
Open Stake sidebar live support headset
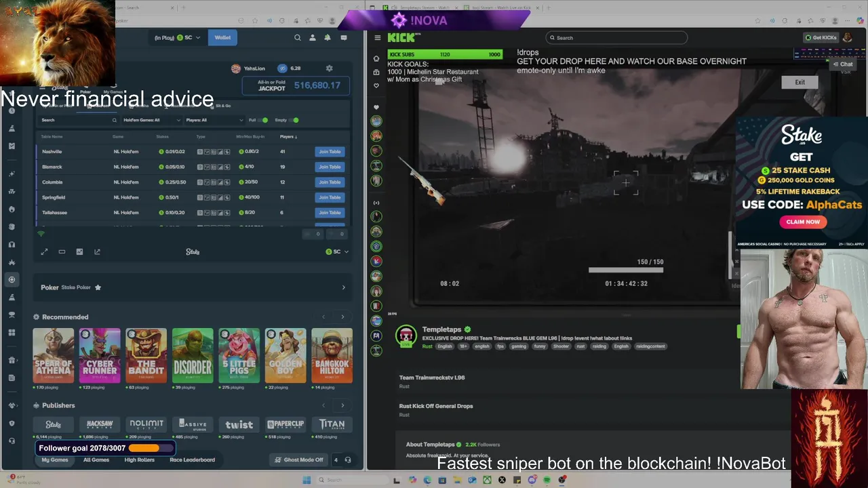point(12,441)
